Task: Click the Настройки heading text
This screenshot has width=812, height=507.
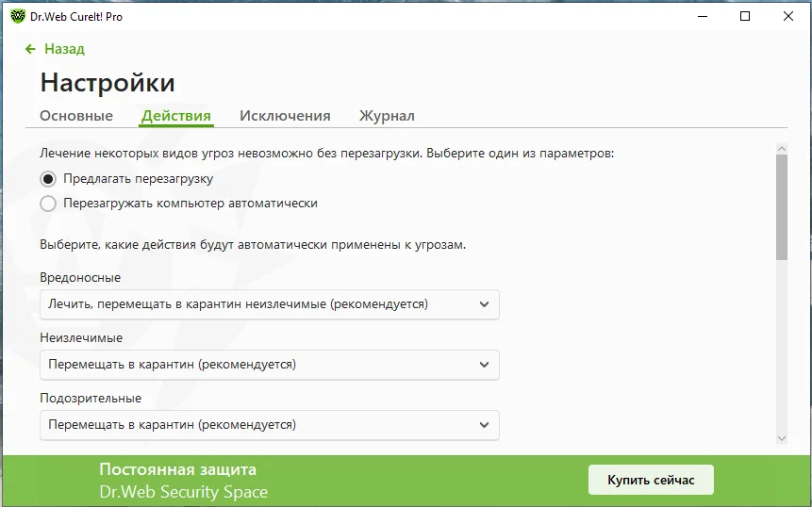Action: 108,83
